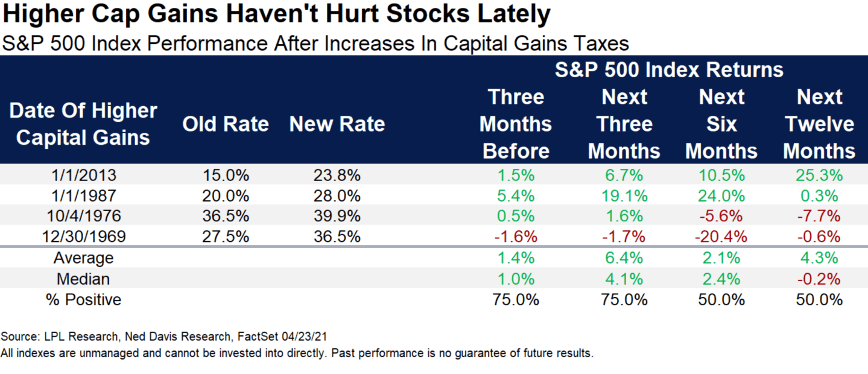
Task: Click the "Three Months Before" column header
Action: pyautogui.click(x=515, y=124)
